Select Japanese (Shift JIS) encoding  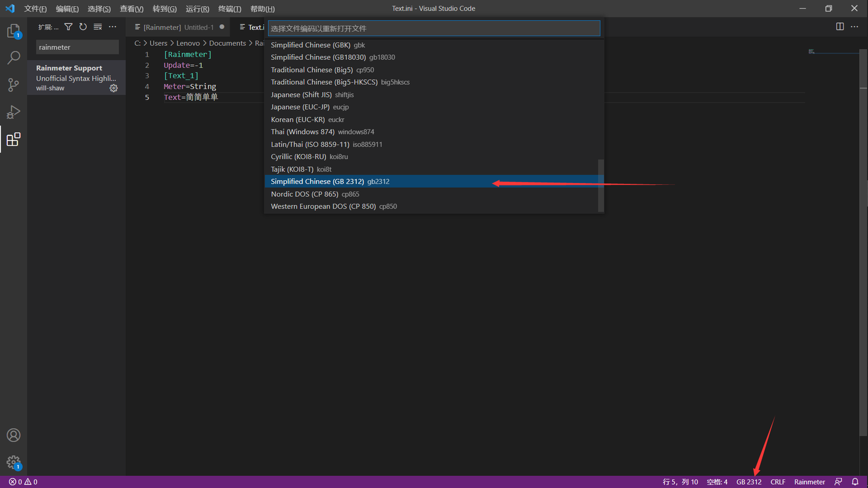click(434, 95)
